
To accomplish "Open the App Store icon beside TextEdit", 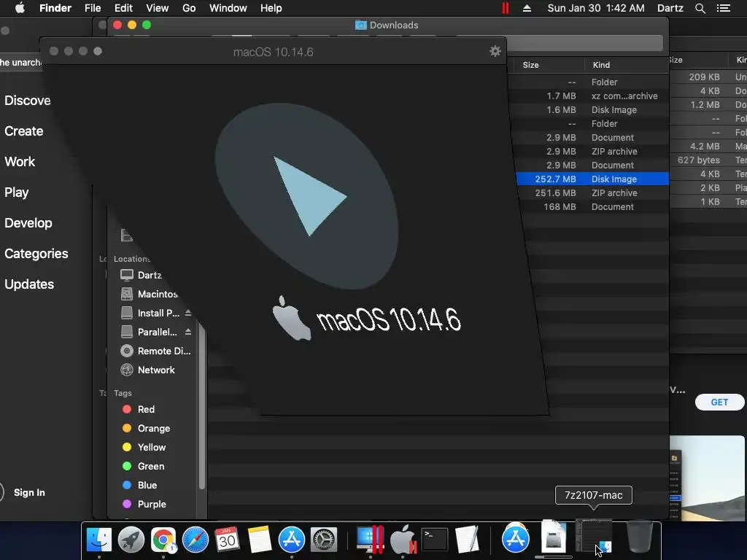I will (516, 539).
